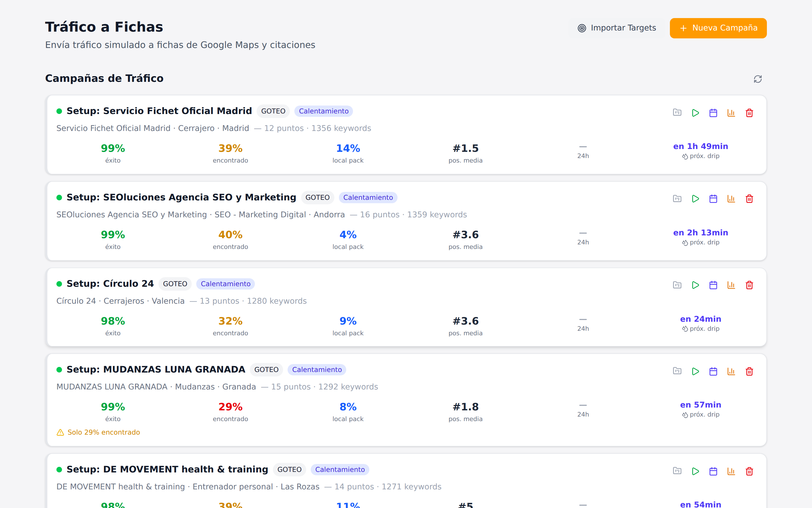Open calendar for Círculo 24 campaign
The width and height of the screenshot is (812, 508).
713,285
